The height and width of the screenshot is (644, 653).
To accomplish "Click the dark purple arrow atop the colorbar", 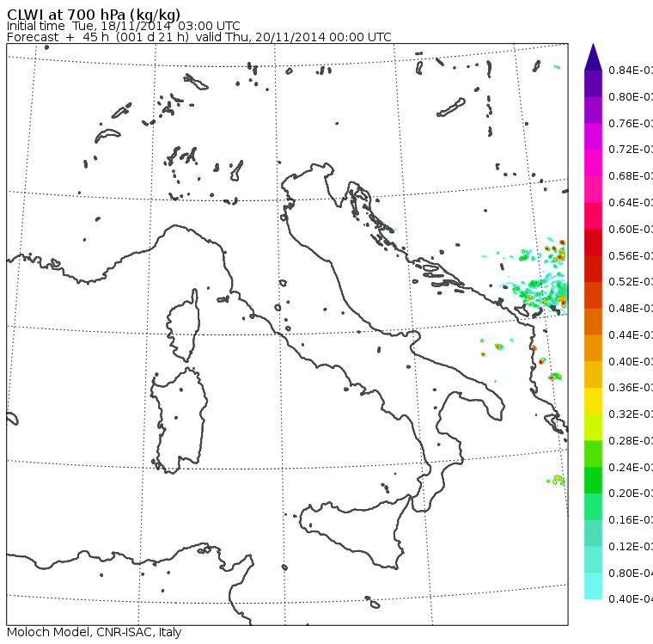I will (593, 57).
